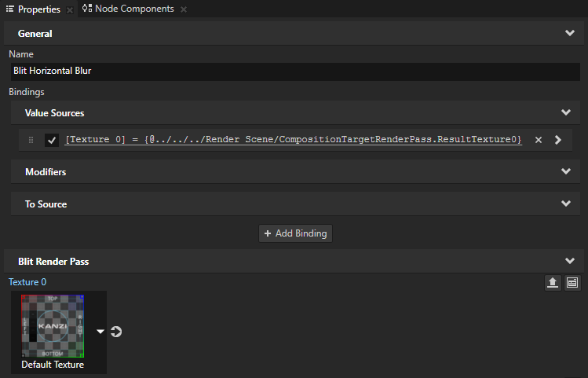
Task: Expand the Modifiers section
Action: (x=565, y=171)
